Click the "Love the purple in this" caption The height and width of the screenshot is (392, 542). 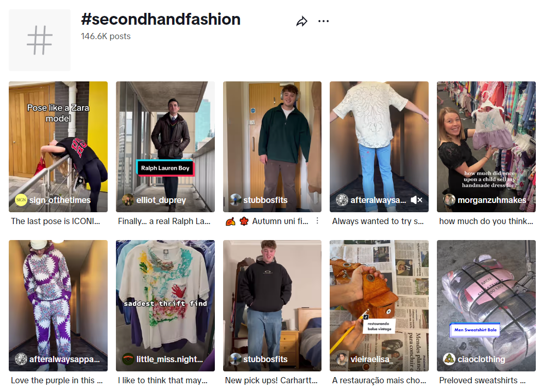(57, 381)
